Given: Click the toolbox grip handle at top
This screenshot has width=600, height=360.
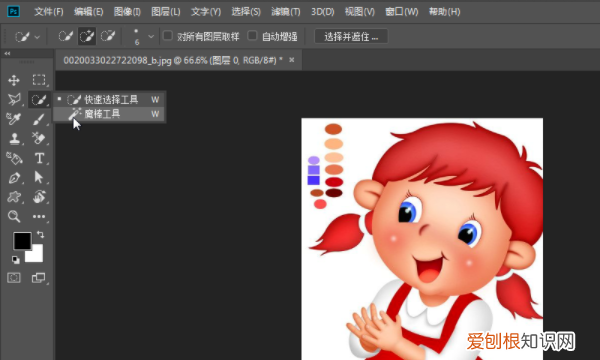Looking at the screenshot, I should 26,62.
